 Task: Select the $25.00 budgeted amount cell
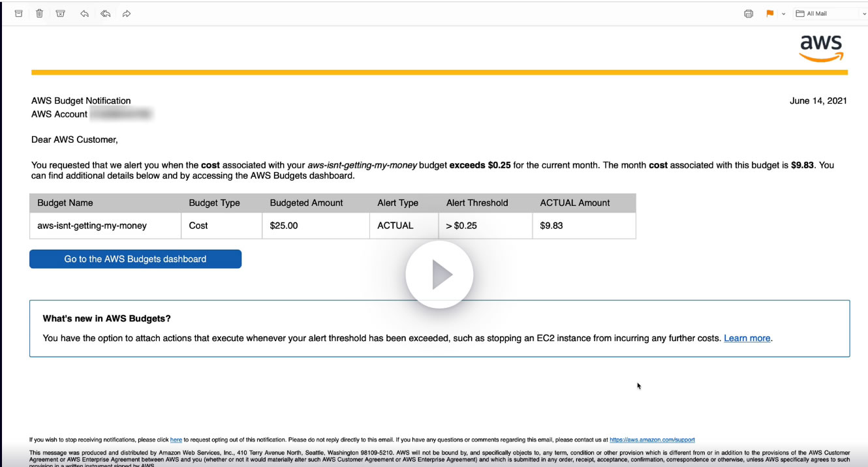pyautogui.click(x=315, y=226)
